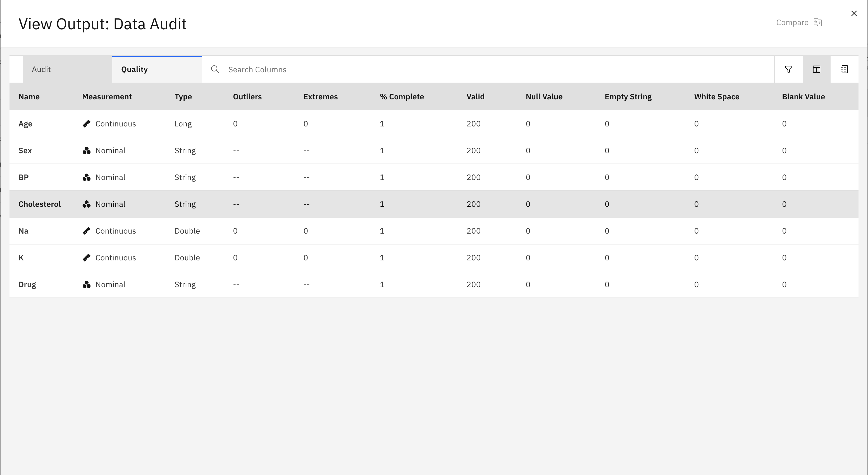The image size is (868, 475).
Task: Click the filter funnel icon
Action: [788, 69]
